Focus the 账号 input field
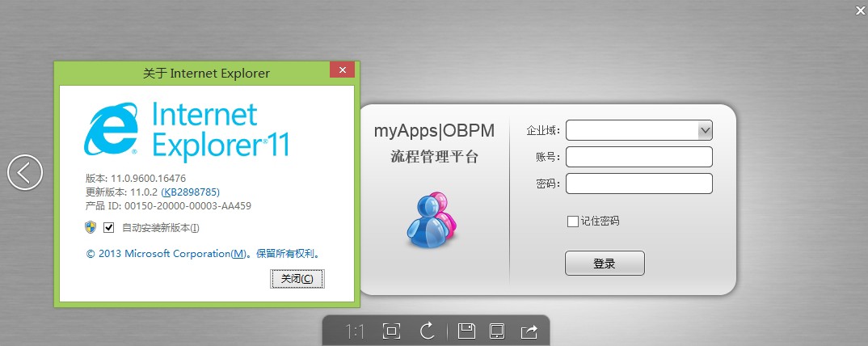Screen dimensions: 868x346 pyautogui.click(x=638, y=157)
